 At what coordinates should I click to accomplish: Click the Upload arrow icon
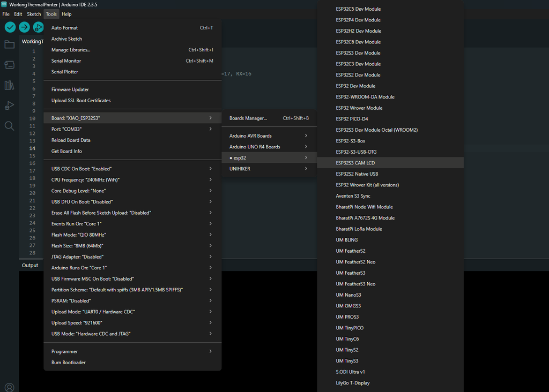(x=24, y=27)
